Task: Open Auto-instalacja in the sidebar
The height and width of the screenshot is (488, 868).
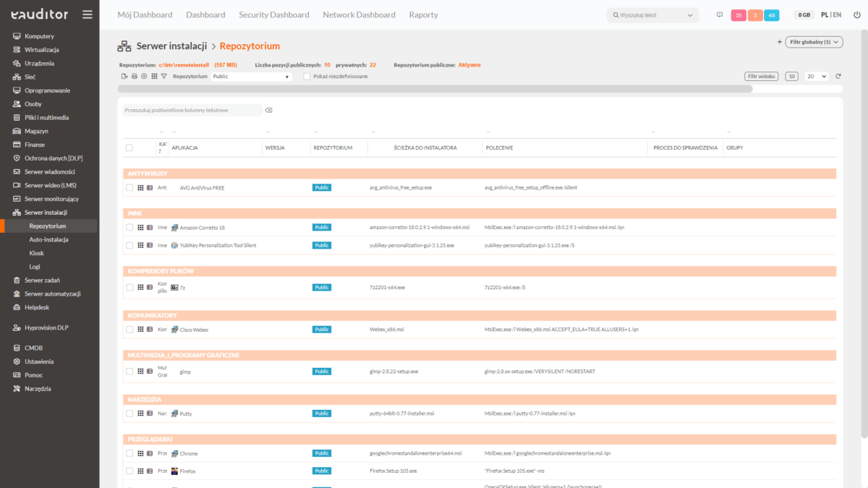Action: 48,239
